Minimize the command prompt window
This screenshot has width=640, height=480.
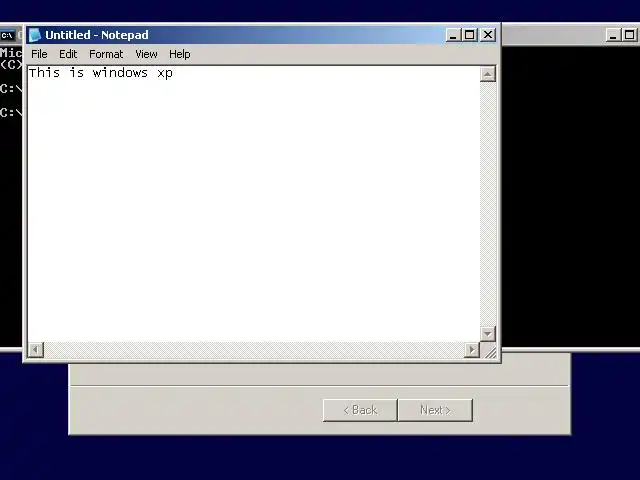tap(613, 36)
